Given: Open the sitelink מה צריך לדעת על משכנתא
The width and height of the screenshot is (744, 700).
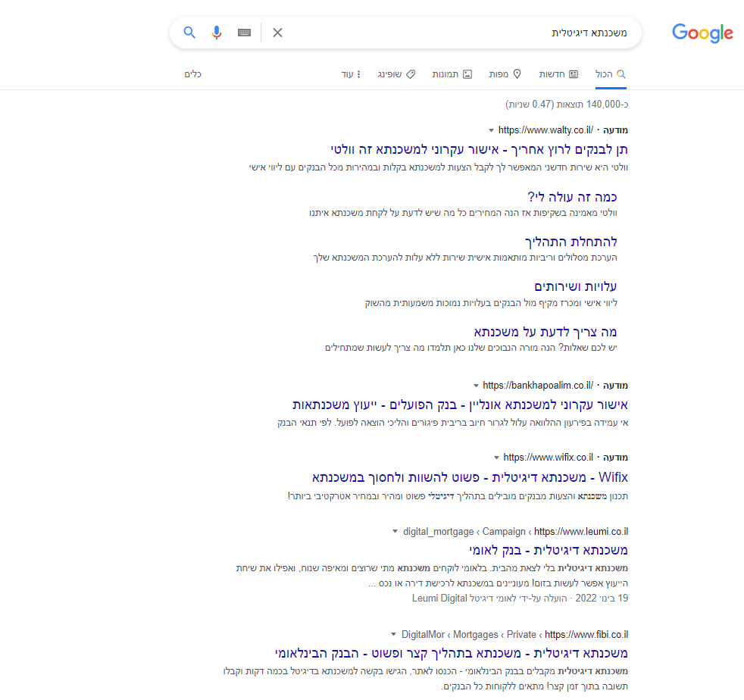Looking at the screenshot, I should click(x=545, y=332).
